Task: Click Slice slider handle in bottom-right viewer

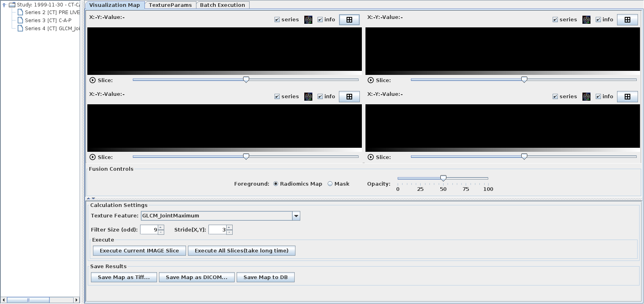Action: click(524, 156)
